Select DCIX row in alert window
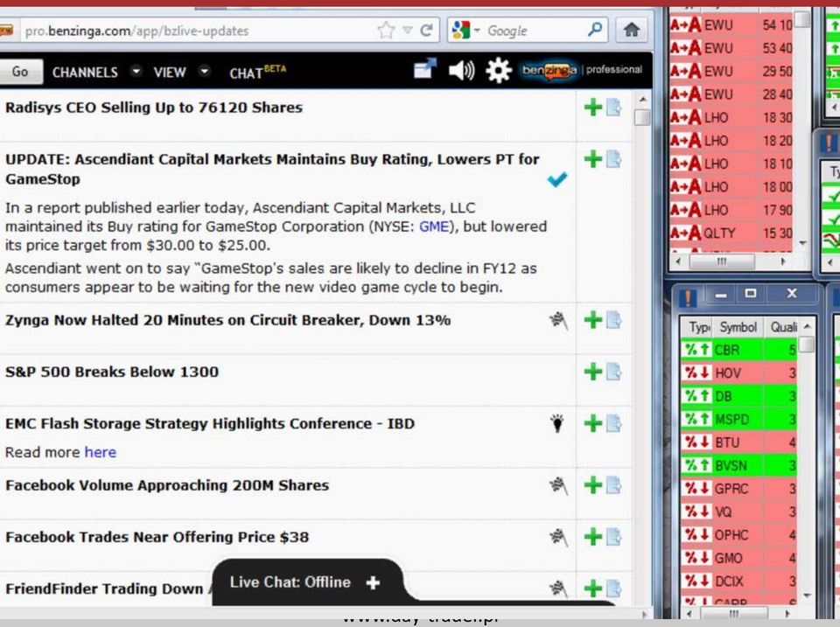The height and width of the screenshot is (627, 840). (x=738, y=581)
